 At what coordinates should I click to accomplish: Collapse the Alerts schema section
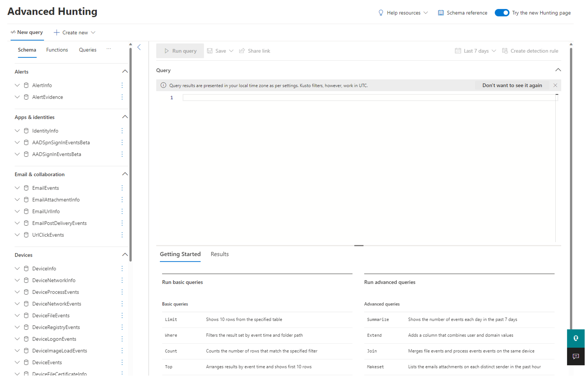coord(125,71)
